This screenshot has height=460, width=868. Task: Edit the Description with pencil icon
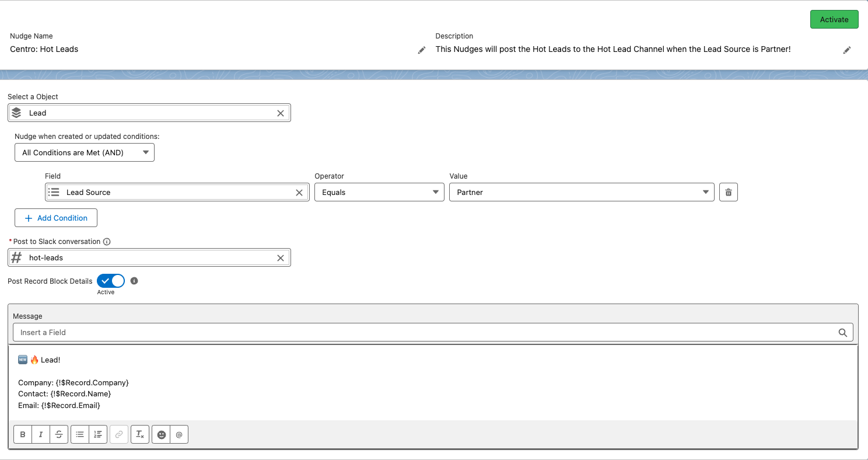pos(847,50)
